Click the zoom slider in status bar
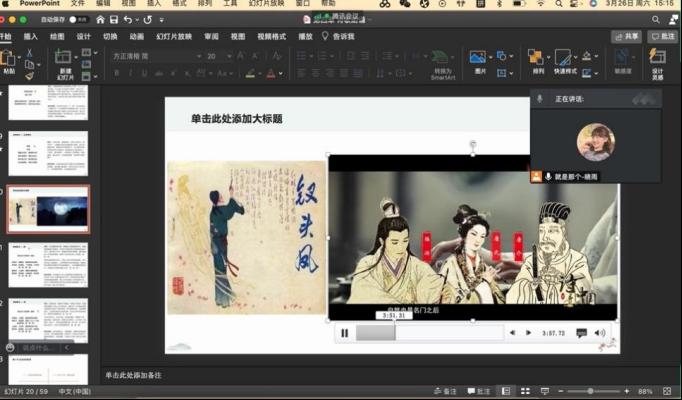The image size is (682, 400). [x=594, y=391]
